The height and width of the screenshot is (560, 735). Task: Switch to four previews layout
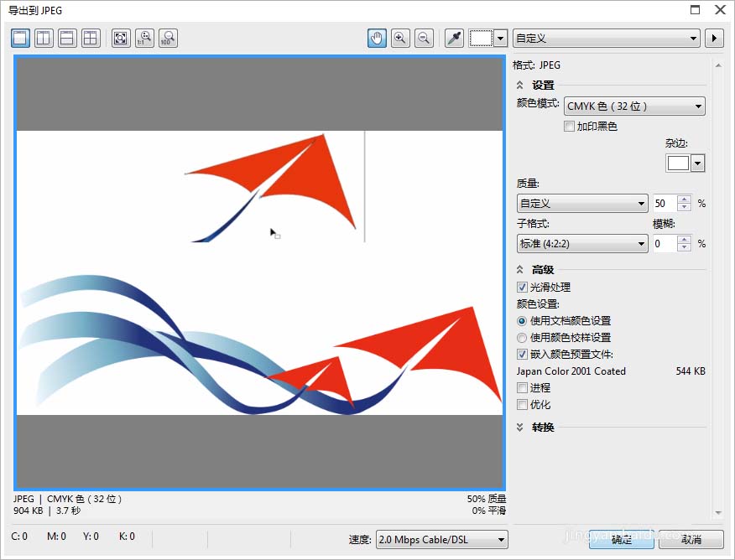tap(91, 38)
